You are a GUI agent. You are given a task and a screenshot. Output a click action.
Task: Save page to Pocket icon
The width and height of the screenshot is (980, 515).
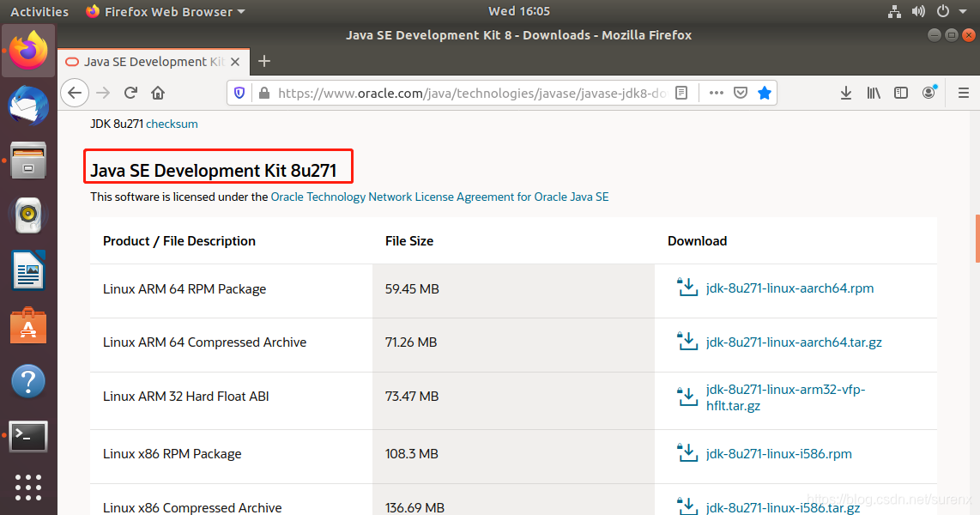click(x=741, y=93)
